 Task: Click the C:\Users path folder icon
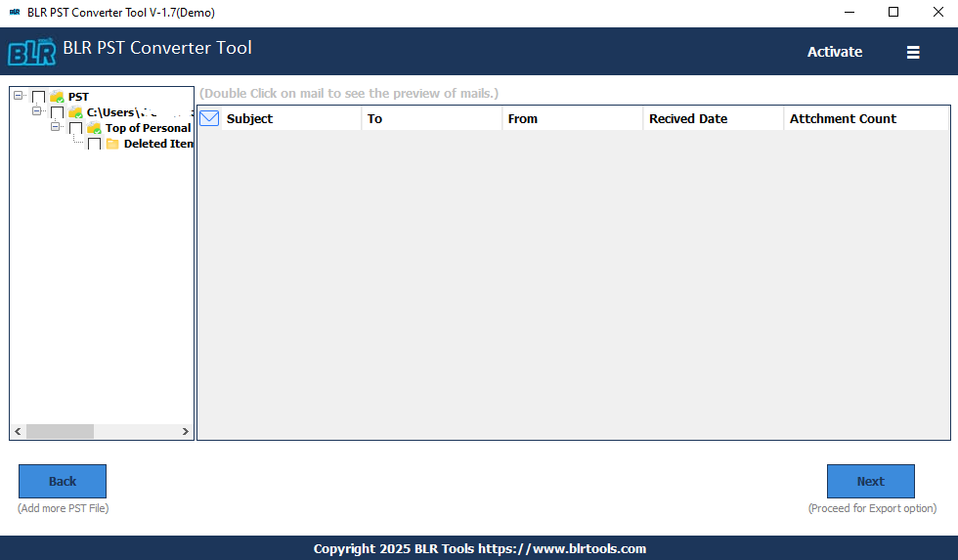click(76, 112)
